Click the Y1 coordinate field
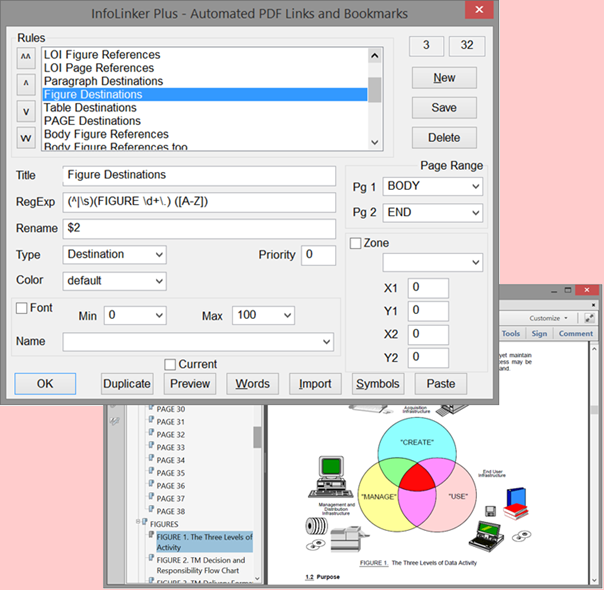This screenshot has width=604, height=590. click(428, 311)
